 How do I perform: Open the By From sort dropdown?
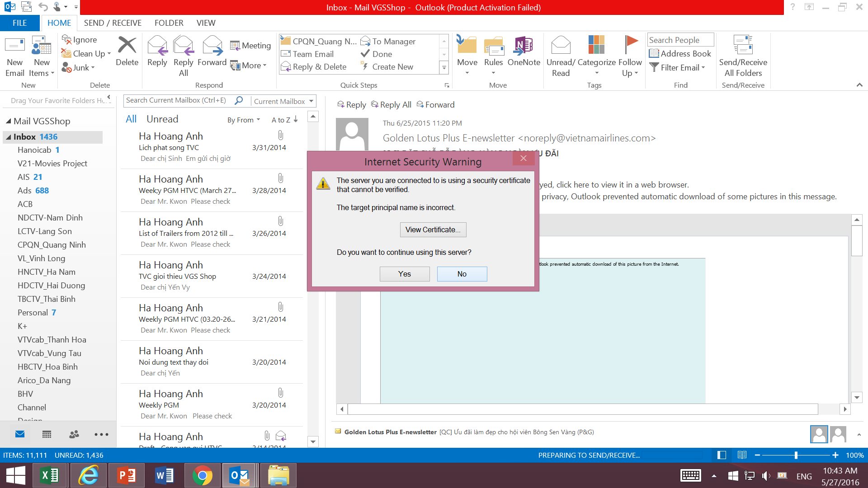point(244,120)
